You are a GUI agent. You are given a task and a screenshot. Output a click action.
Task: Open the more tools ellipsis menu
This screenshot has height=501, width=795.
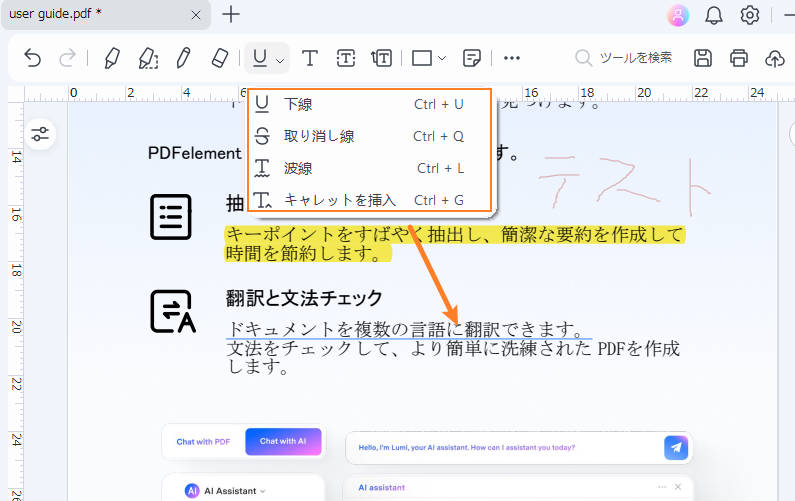coord(512,58)
